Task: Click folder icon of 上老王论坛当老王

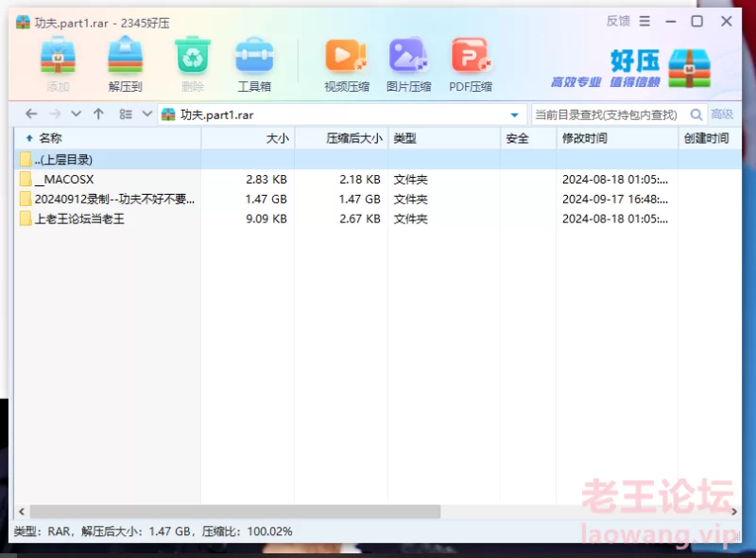Action: 26,218
